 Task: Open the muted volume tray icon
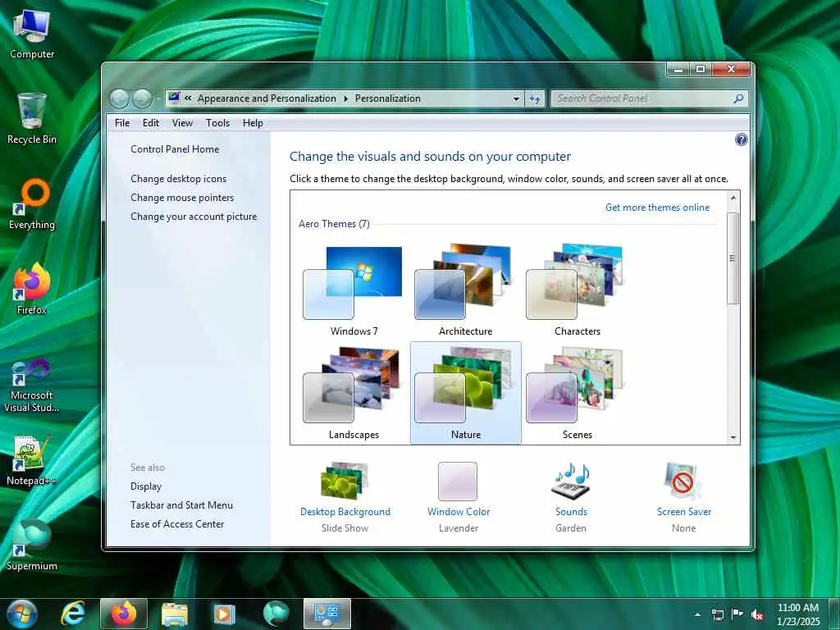(x=757, y=614)
